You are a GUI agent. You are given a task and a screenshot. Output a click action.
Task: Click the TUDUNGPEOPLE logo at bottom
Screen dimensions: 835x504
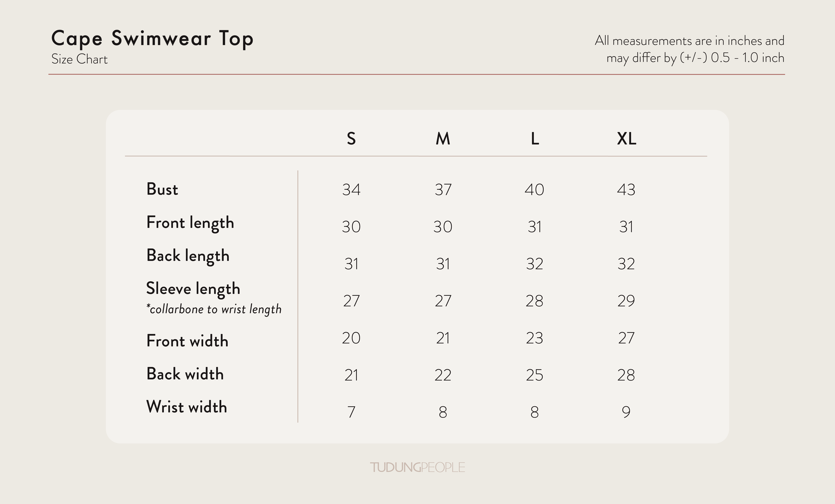[x=417, y=467]
